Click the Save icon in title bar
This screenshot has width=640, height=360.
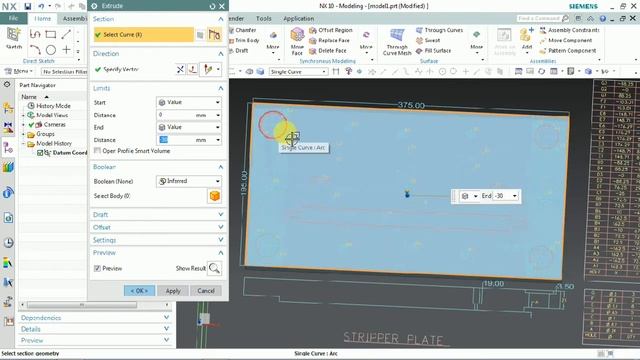pos(27,6)
